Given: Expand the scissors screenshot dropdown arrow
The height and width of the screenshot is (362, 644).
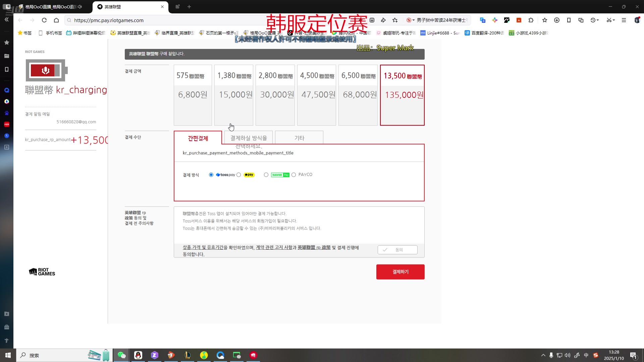Looking at the screenshot, I should pyautogui.click(x=614, y=20).
